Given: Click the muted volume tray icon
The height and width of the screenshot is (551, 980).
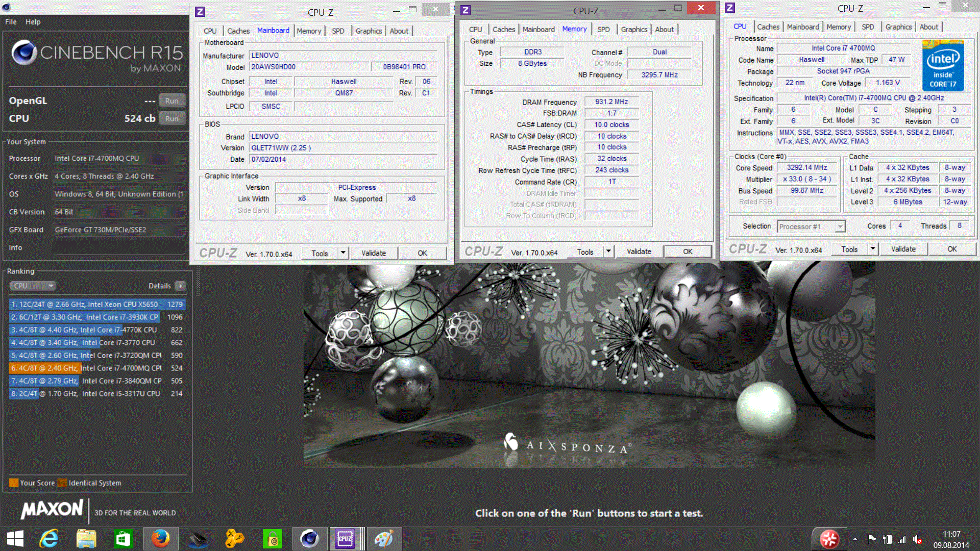Looking at the screenshot, I should (917, 539).
